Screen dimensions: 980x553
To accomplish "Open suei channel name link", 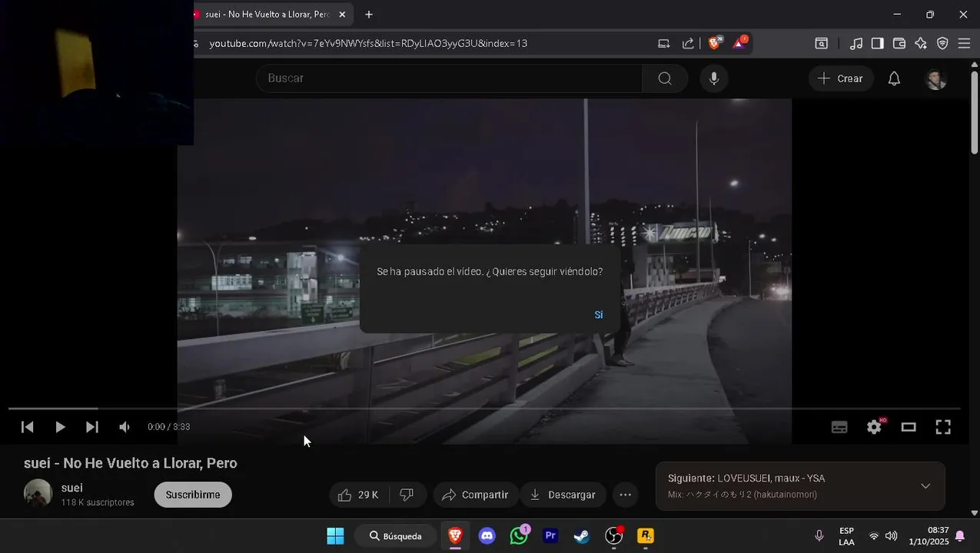I will [72, 488].
